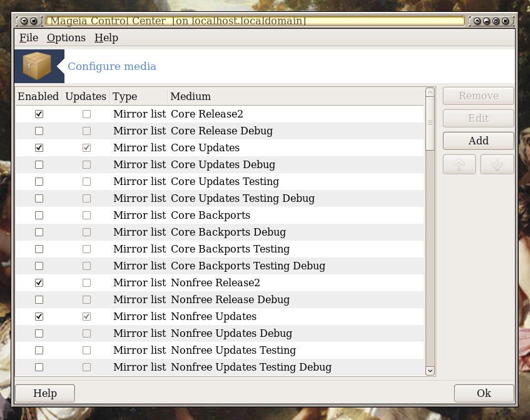Select the "Nonfree Updates Testing" medium name
The height and width of the screenshot is (420, 530).
click(233, 351)
